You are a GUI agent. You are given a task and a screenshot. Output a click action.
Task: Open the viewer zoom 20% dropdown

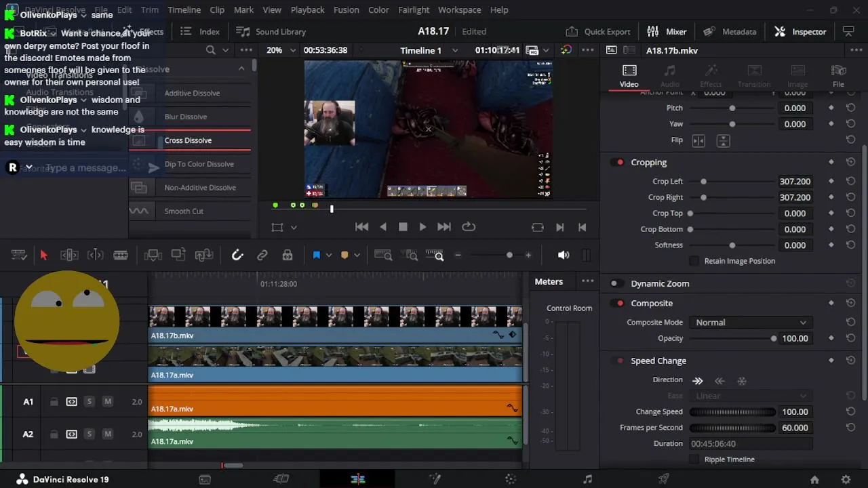click(281, 50)
